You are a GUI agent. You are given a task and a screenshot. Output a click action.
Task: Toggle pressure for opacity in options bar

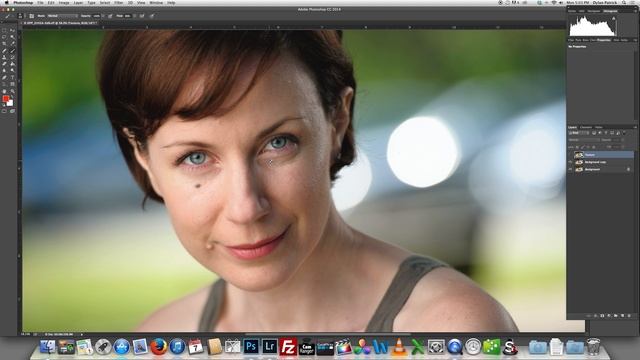point(110,16)
